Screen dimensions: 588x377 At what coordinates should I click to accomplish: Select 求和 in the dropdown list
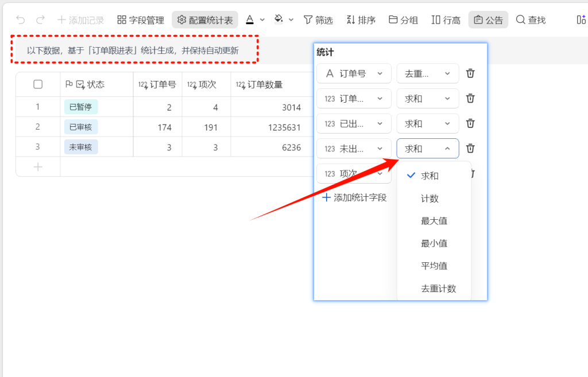coord(434,176)
